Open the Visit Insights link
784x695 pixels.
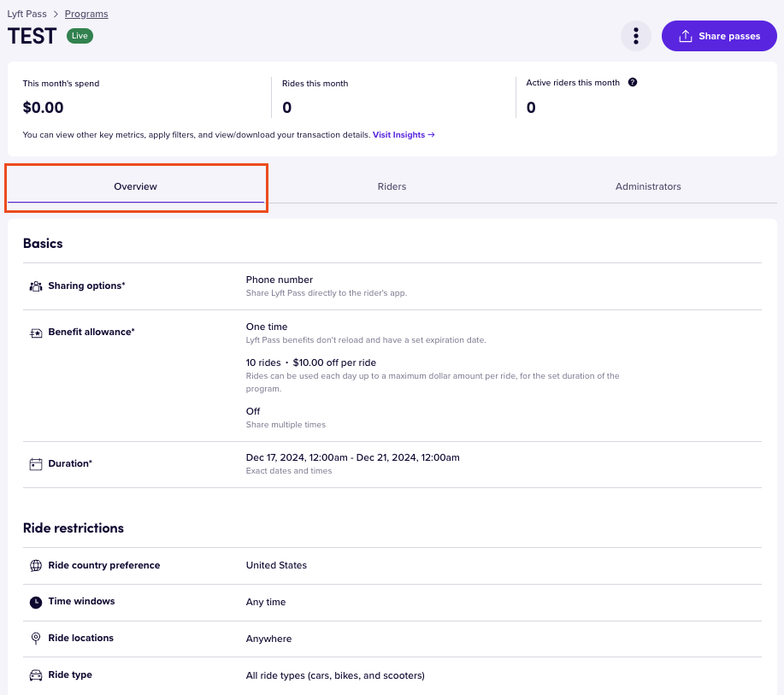point(404,135)
